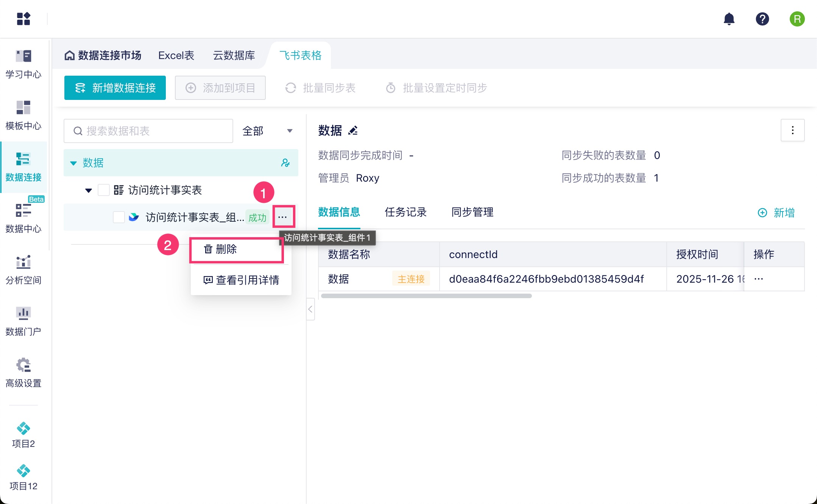Open the 全部 filter dropdown
Viewport: 817px width, 504px height.
coord(267,131)
